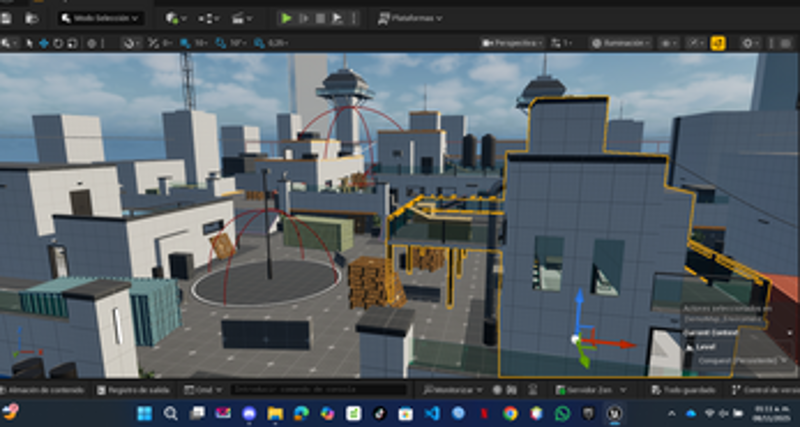The image size is (800, 427).
Task: Click the browse content folder icon
Action: click(x=32, y=18)
